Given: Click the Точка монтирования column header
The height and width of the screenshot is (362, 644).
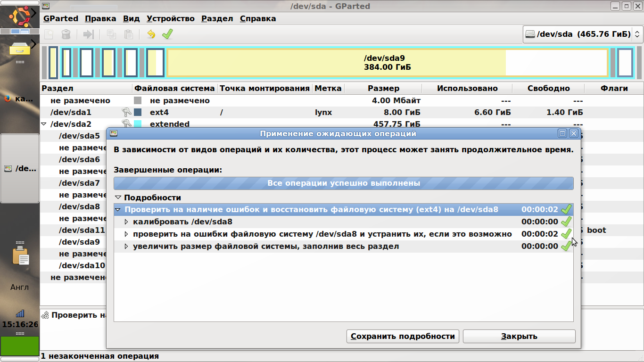Looking at the screenshot, I should tap(265, 88).
